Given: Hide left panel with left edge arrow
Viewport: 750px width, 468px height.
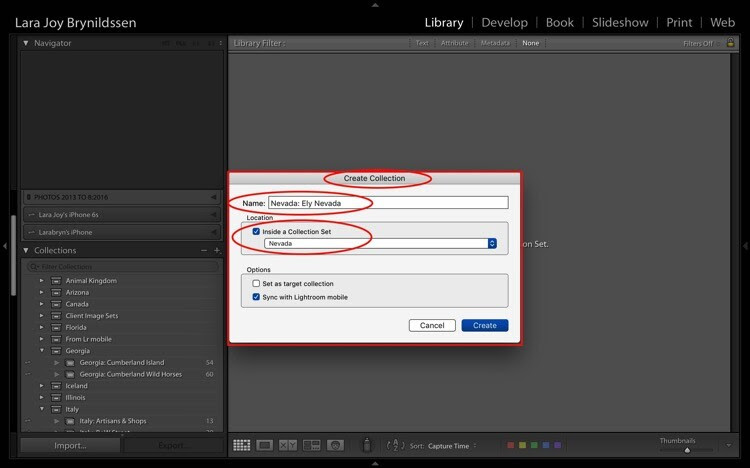Looking at the screenshot, I should 5,246.
